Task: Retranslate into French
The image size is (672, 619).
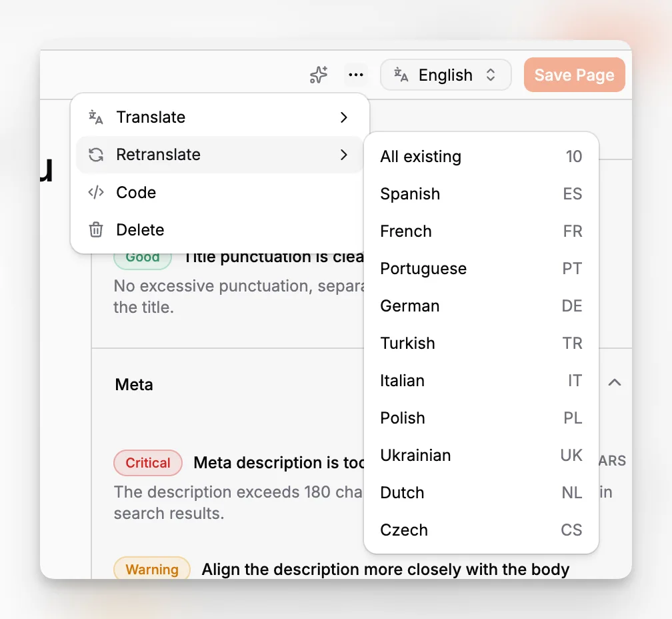Action: [481, 231]
